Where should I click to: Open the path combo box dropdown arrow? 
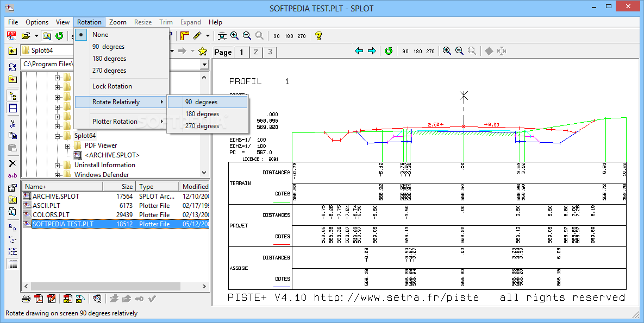[x=204, y=64]
